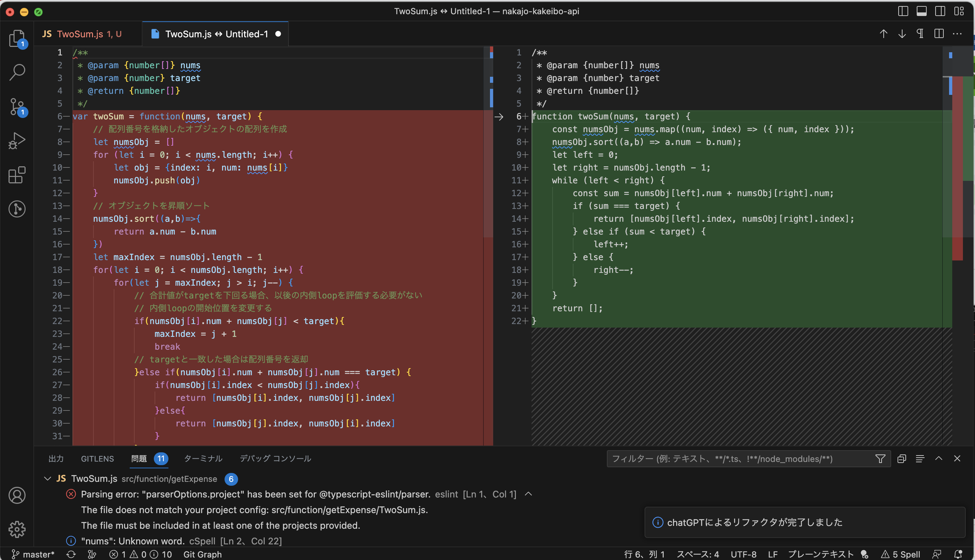The height and width of the screenshot is (560, 975).
Task: Go to next diff change with the down arrow
Action: tap(901, 34)
